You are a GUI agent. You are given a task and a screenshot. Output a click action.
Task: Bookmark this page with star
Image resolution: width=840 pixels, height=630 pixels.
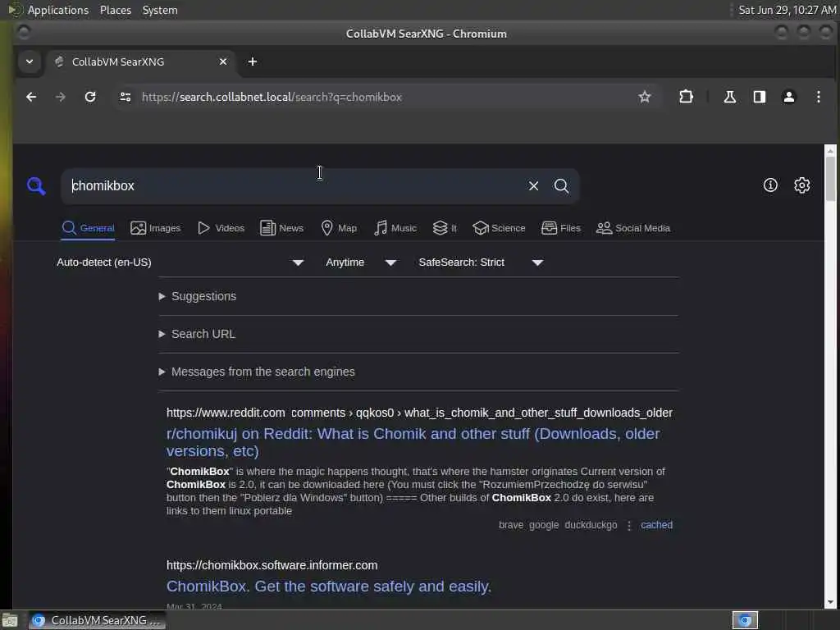click(645, 97)
